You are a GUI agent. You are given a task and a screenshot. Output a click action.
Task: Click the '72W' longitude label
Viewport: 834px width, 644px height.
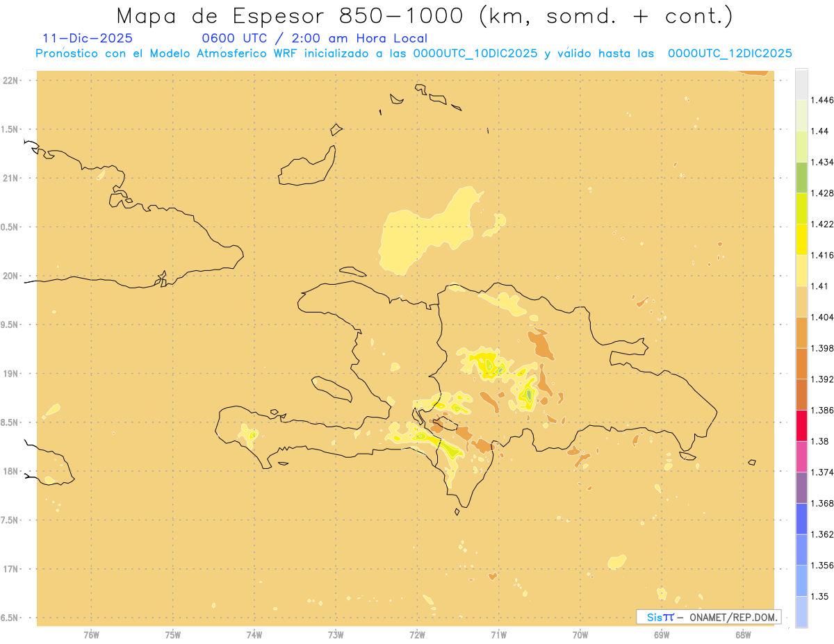pyautogui.click(x=417, y=634)
